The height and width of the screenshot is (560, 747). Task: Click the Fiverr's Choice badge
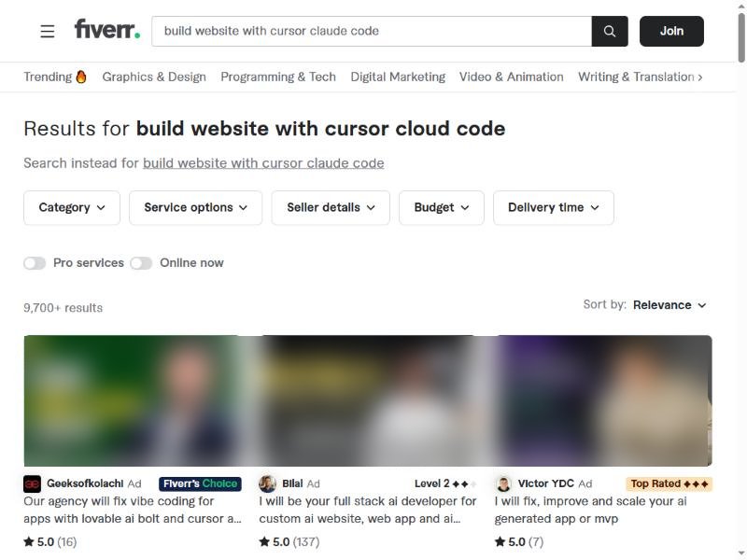coord(200,483)
